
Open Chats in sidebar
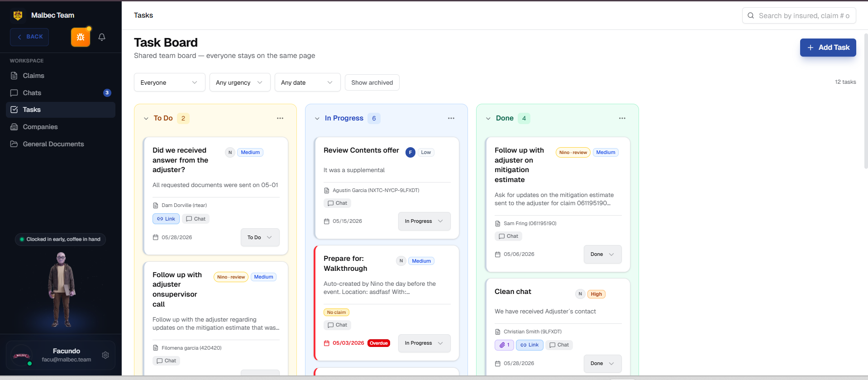click(61, 93)
